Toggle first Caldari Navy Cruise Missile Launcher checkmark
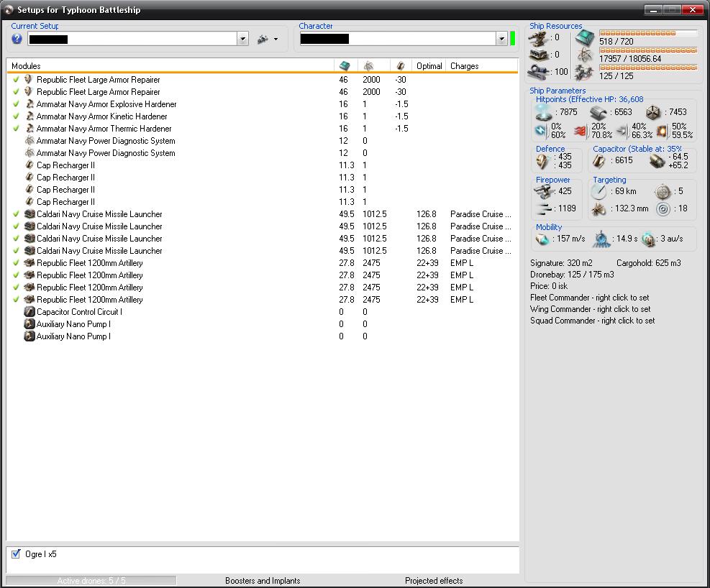 pos(17,213)
